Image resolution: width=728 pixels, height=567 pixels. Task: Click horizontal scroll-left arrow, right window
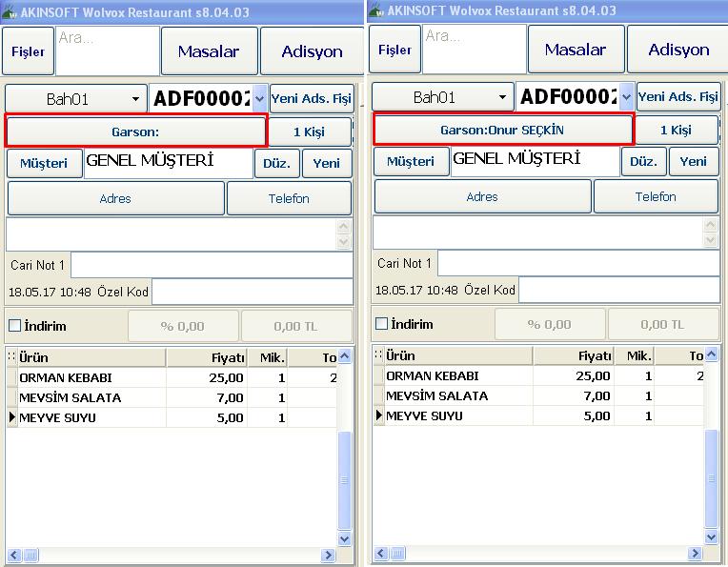381,553
